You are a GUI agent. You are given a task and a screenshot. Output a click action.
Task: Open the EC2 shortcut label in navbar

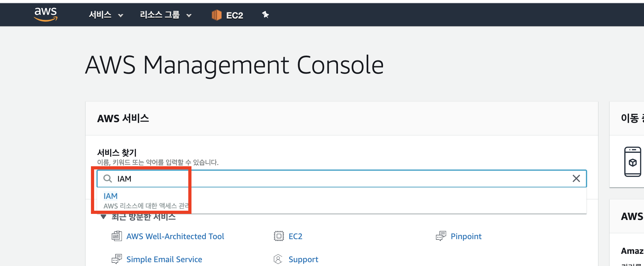[x=235, y=15]
